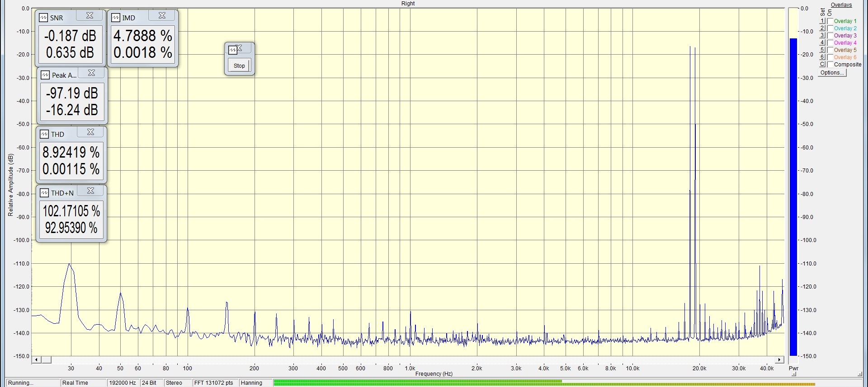The height and width of the screenshot is (387, 868).
Task: Click the Real Time mode status field
Action: (84, 382)
